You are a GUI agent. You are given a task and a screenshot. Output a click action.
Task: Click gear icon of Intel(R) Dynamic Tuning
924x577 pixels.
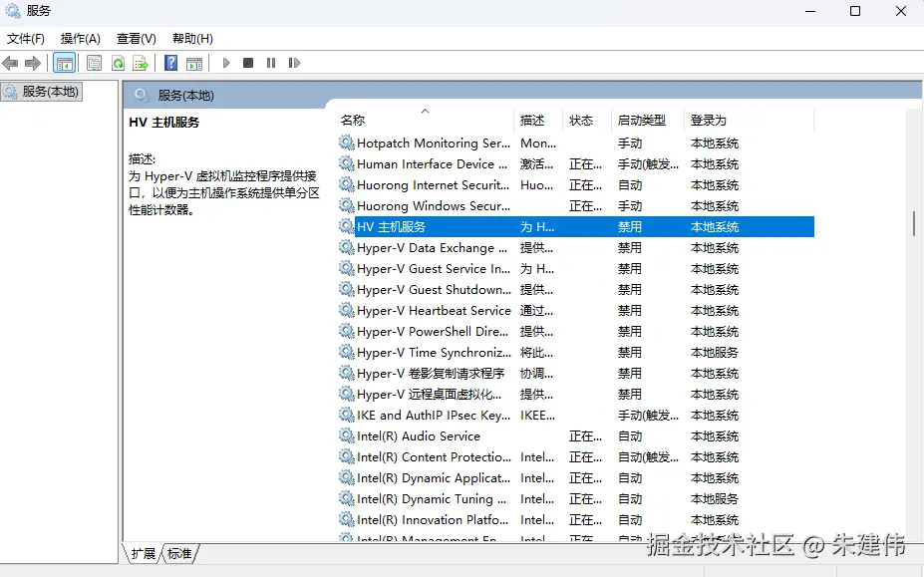click(x=347, y=498)
